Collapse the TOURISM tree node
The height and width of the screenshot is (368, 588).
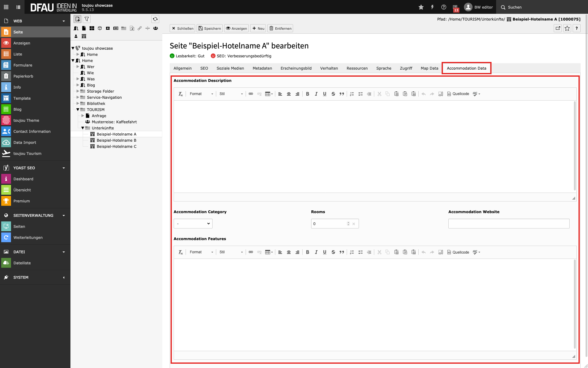pos(78,109)
